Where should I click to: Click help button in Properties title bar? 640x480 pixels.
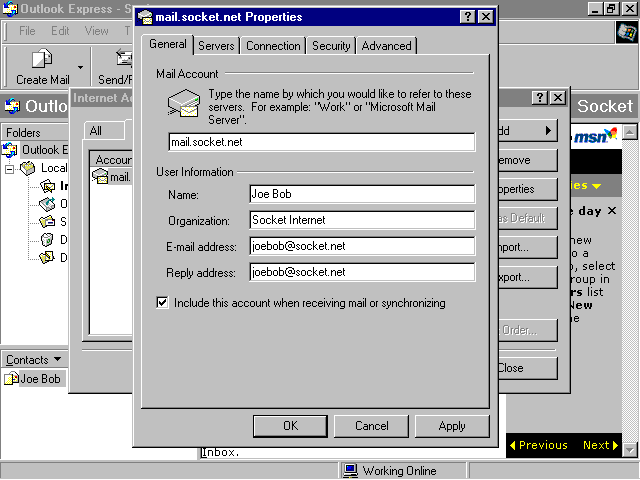pos(467,17)
